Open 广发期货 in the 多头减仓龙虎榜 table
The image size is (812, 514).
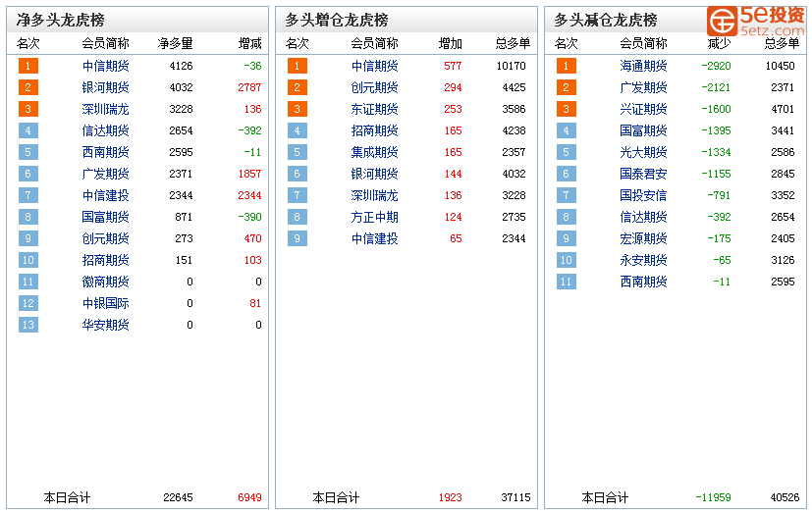(x=644, y=88)
